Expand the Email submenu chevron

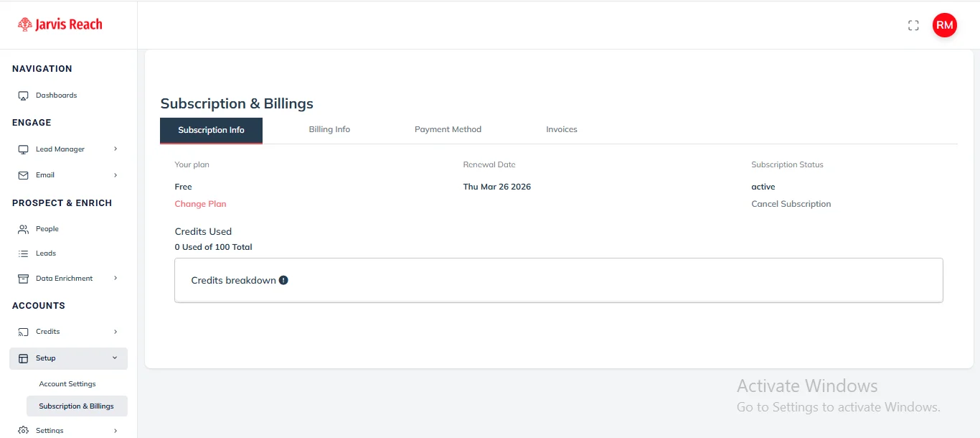(116, 174)
